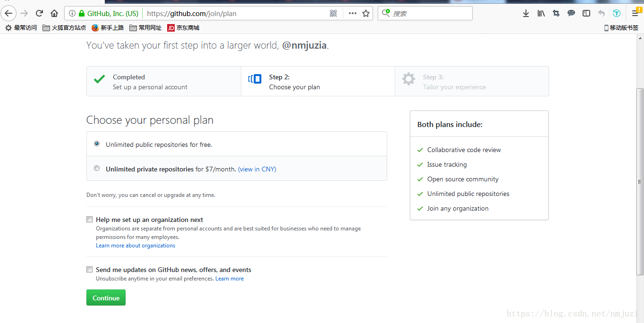Show site information via the info icon
The height and width of the screenshot is (323, 644).
72,13
